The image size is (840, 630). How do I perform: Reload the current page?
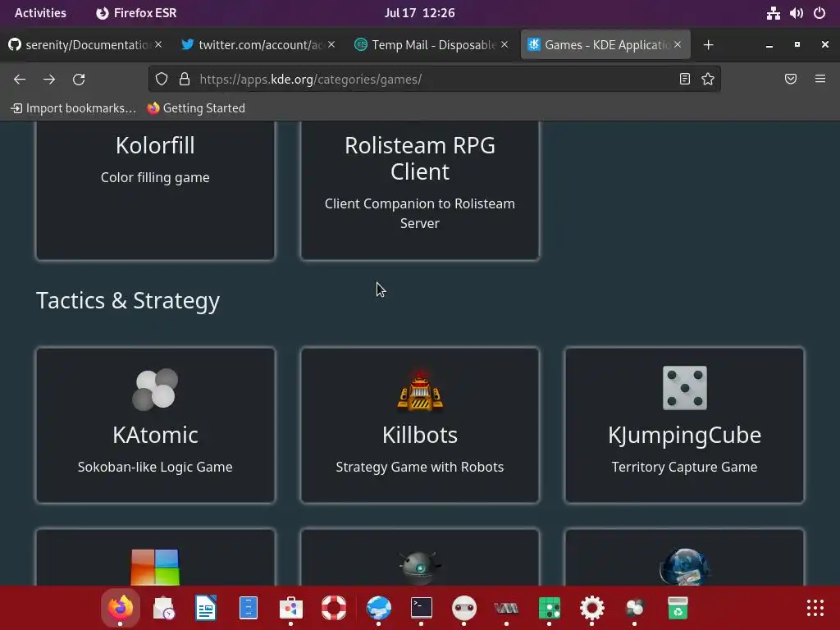pos(79,80)
